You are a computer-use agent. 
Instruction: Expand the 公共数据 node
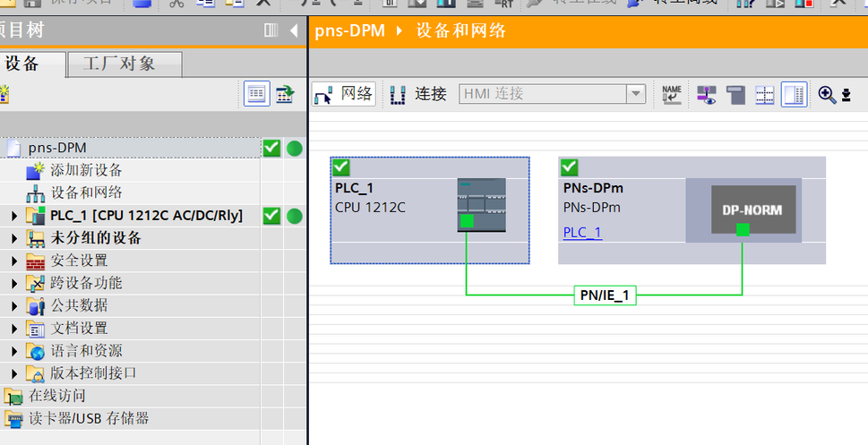pyautogui.click(x=14, y=306)
